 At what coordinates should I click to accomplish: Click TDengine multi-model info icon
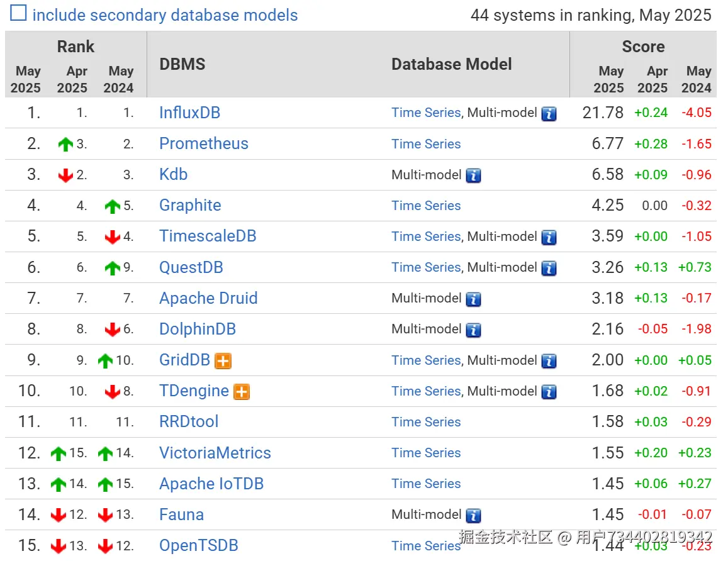pyautogui.click(x=549, y=392)
